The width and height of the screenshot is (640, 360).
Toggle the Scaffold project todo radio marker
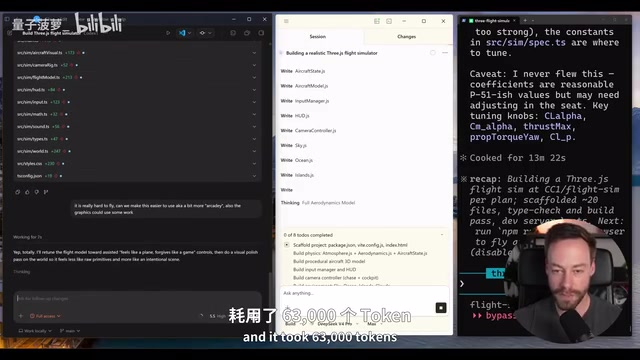[x=287, y=245]
